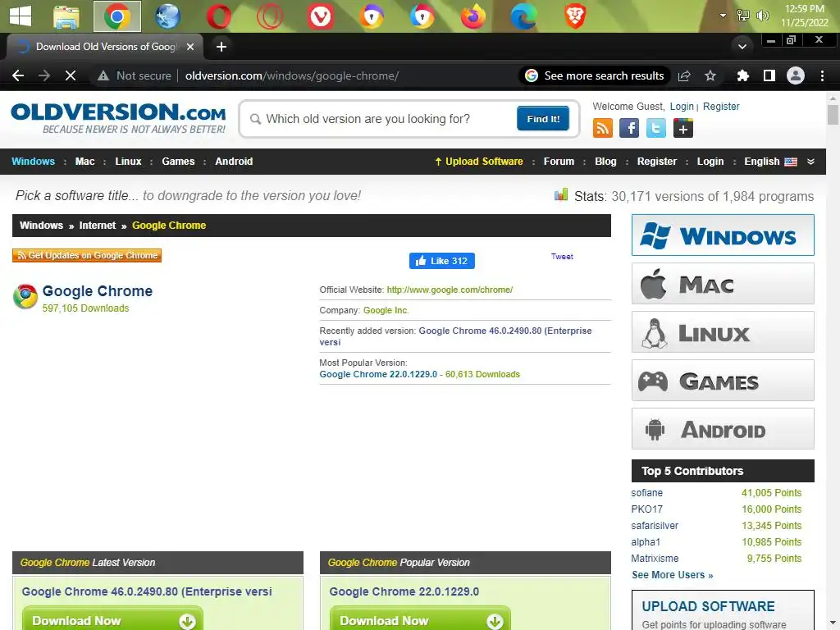The width and height of the screenshot is (840, 630).
Task: Launch the Vivaldi browser from the taskbar
Action: (321, 16)
